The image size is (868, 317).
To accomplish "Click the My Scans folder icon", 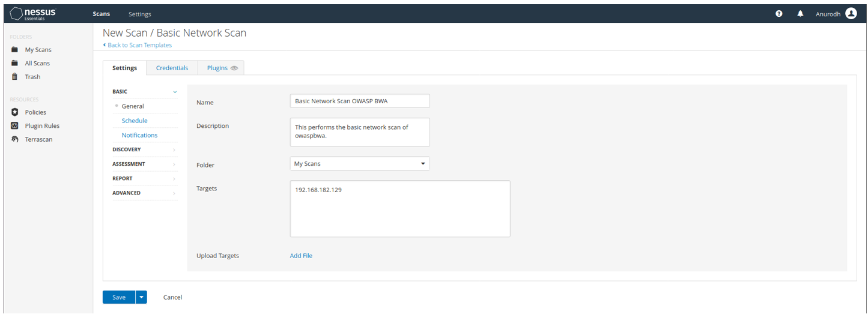I will 14,50.
